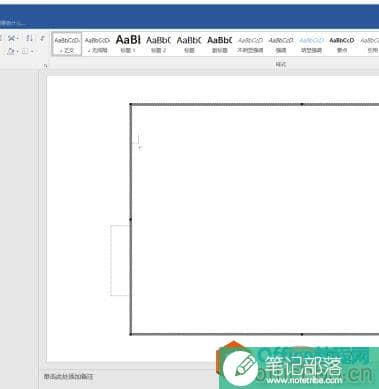Expand the Shading color dropdown arrow
The height and width of the screenshot is (389, 379).
tap(17, 52)
